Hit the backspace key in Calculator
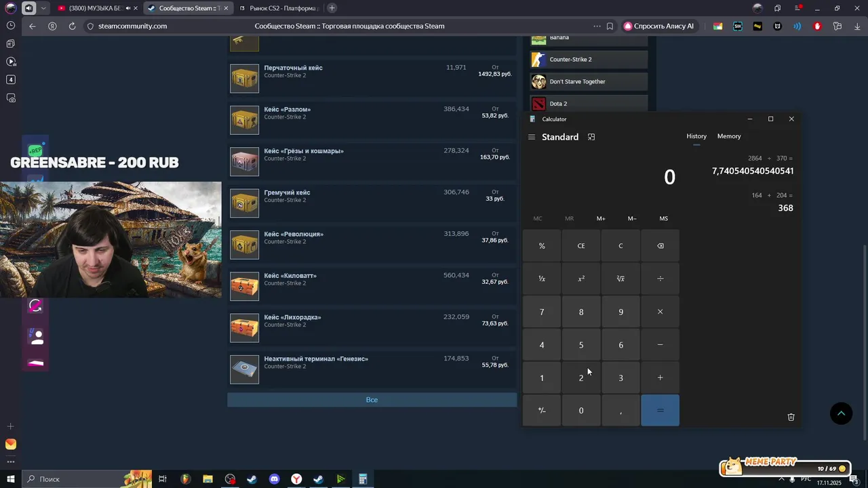This screenshot has width=868, height=488. tap(660, 246)
